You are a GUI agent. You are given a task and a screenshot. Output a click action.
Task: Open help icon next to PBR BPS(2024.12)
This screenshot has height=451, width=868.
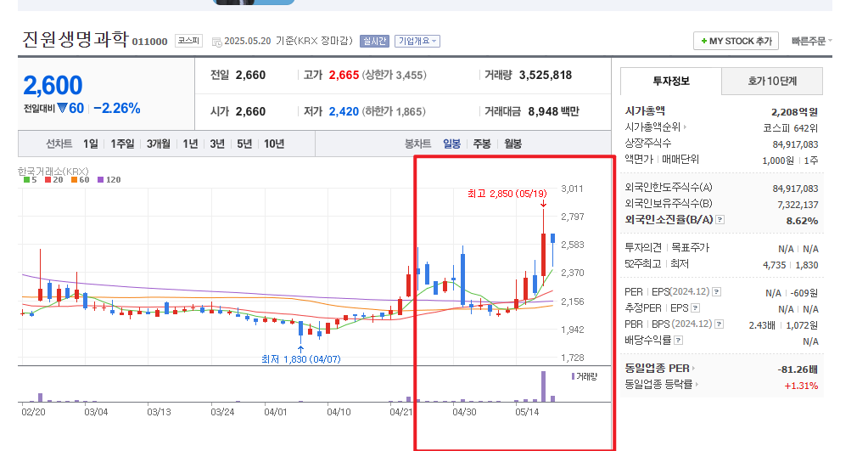(x=719, y=324)
